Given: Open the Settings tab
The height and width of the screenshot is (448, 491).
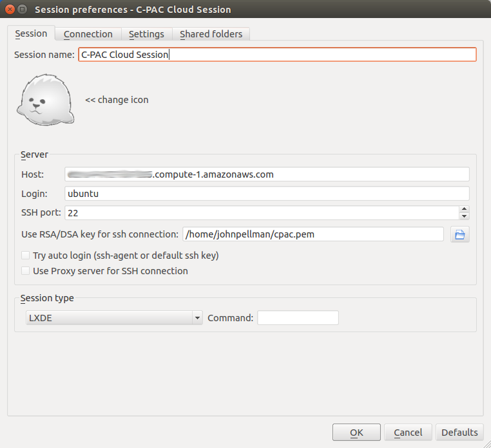Looking at the screenshot, I should pos(146,34).
